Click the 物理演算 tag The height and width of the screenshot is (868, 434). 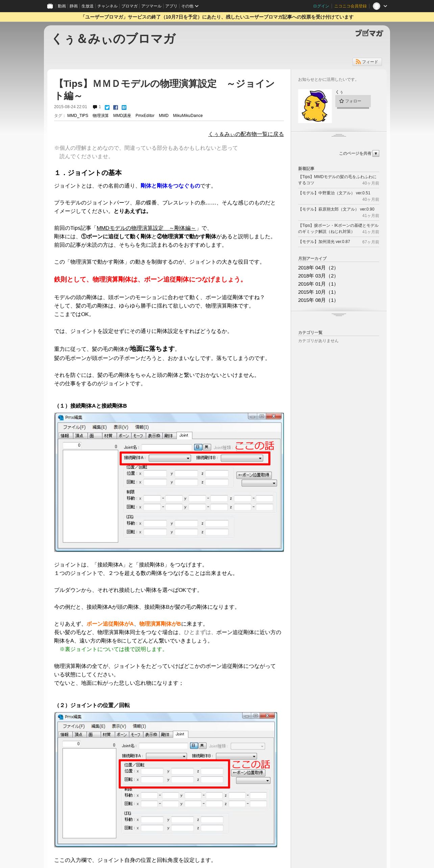pos(101,116)
